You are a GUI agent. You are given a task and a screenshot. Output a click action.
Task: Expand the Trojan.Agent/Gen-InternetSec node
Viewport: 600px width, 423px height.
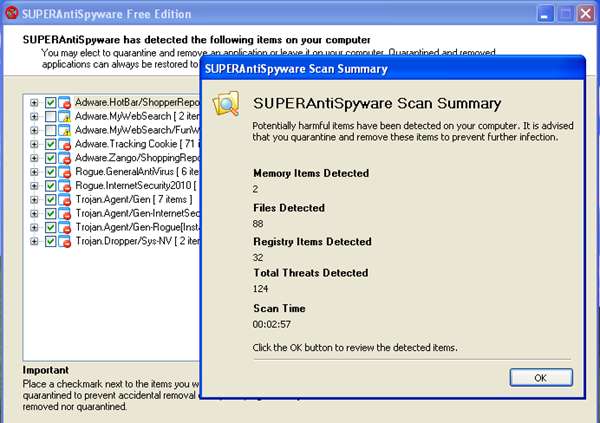[x=34, y=214]
